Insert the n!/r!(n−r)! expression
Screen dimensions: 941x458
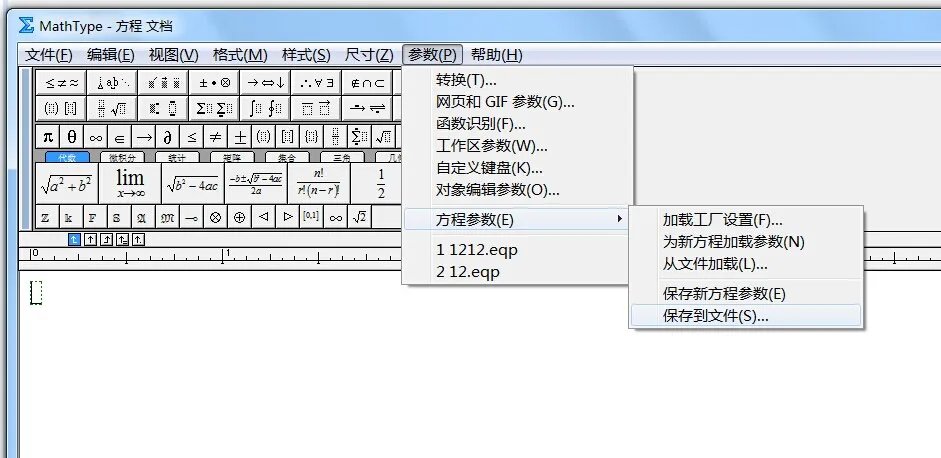pyautogui.click(x=319, y=184)
